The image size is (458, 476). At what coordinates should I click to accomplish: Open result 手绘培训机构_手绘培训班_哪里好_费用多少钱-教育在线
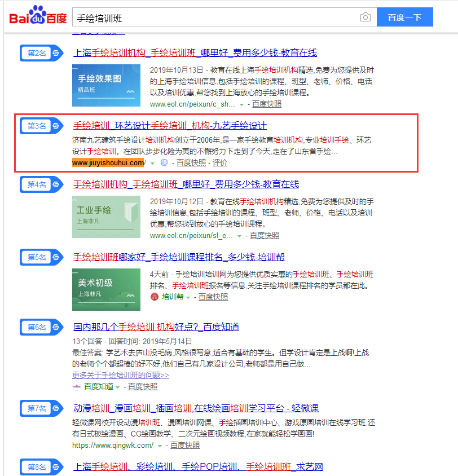pos(186,184)
